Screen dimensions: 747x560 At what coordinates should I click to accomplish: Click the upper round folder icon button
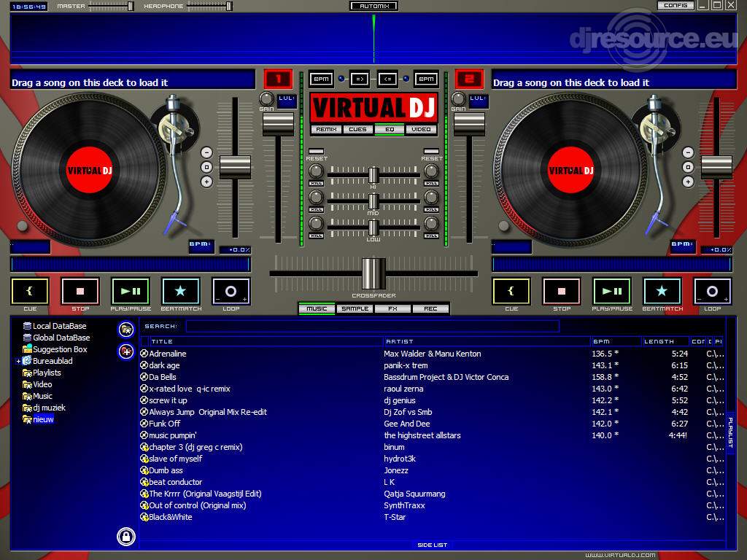click(x=125, y=329)
